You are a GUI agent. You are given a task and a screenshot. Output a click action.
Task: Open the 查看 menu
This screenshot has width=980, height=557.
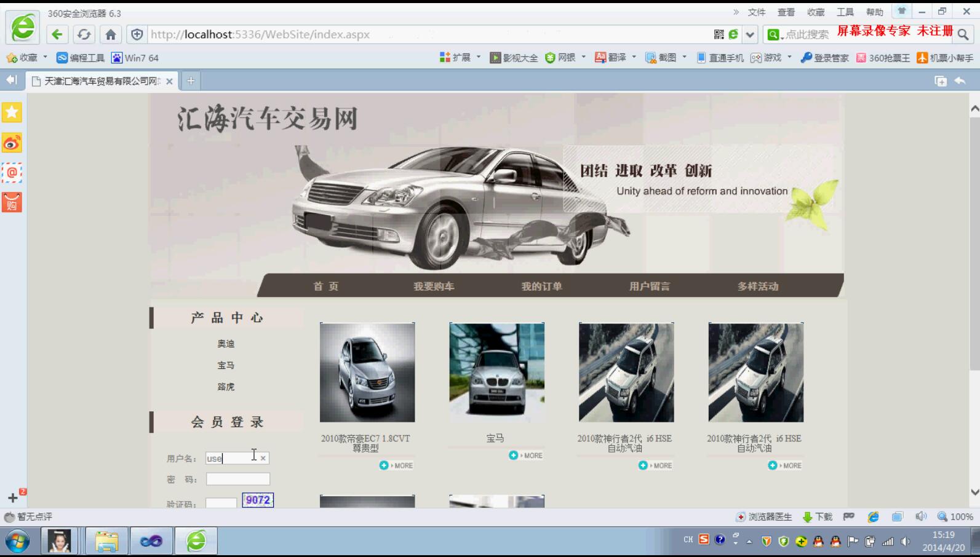[x=786, y=12]
